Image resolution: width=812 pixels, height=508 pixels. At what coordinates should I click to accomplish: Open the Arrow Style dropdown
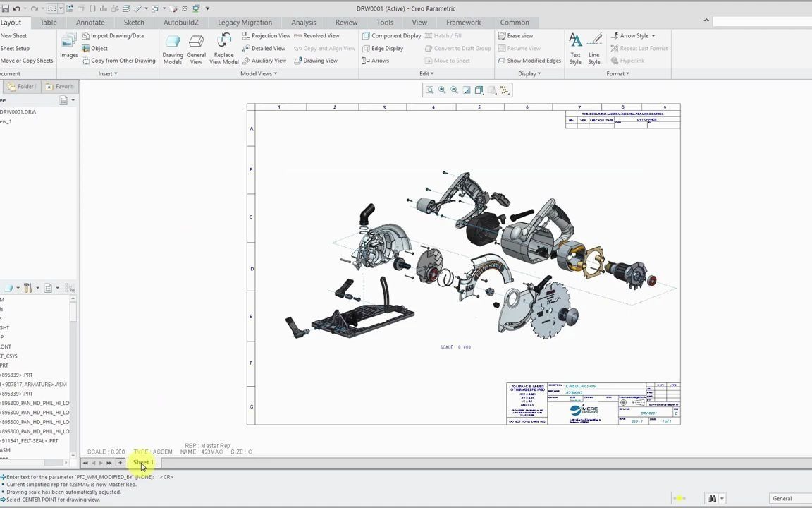634,35
